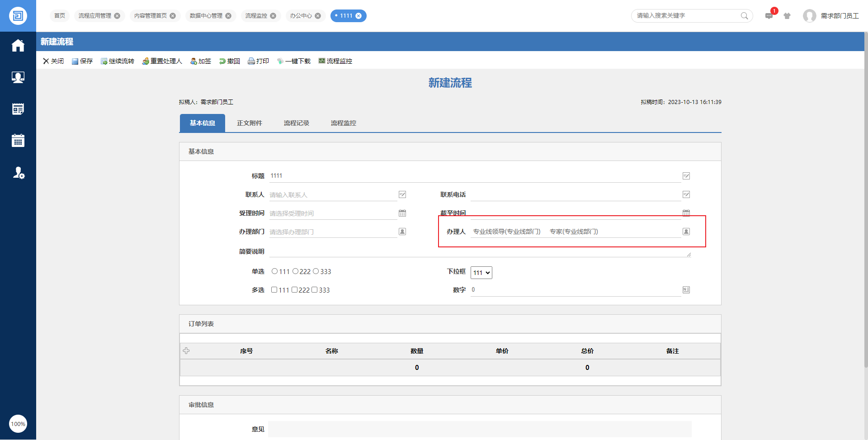868x440 pixels.
Task: Click the 联系人 input field
Action: click(333, 195)
